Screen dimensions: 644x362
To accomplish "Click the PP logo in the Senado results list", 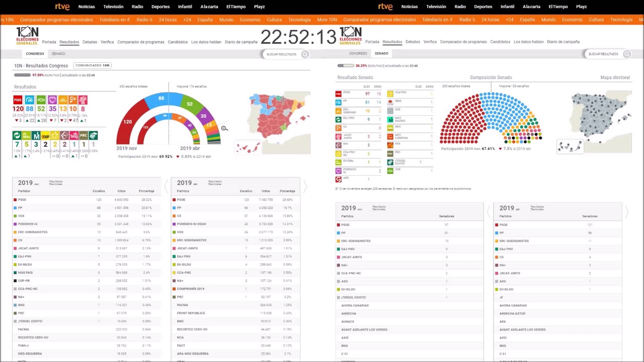I will click(339, 103).
